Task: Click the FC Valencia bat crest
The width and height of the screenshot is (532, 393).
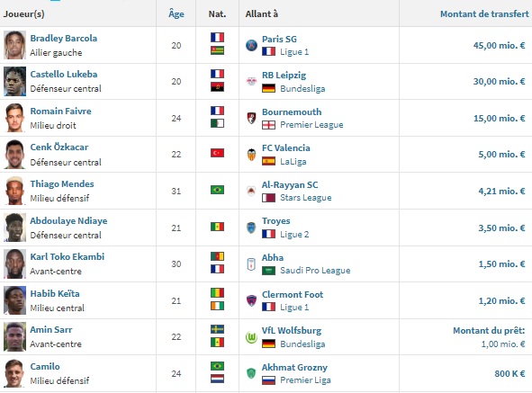Action: pyautogui.click(x=251, y=155)
